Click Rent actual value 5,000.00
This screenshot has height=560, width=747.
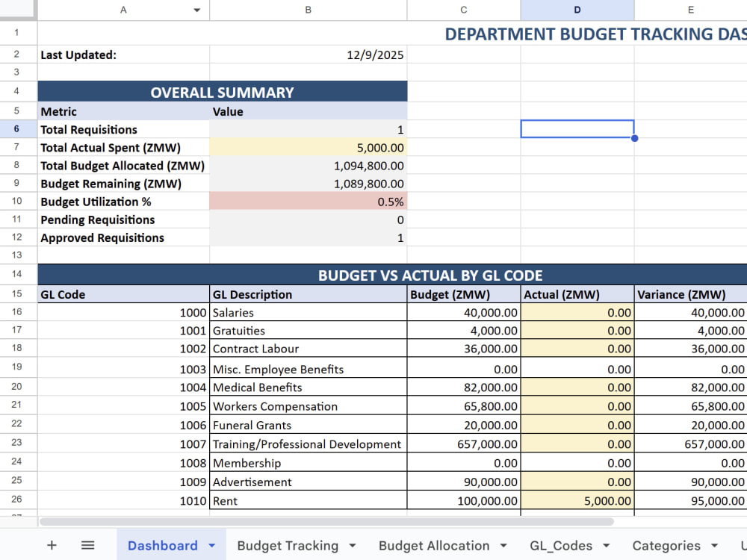click(577, 500)
